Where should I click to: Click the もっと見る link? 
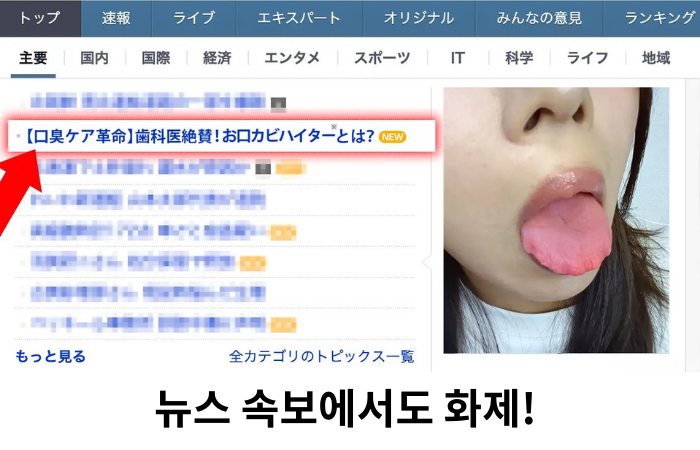point(51,356)
